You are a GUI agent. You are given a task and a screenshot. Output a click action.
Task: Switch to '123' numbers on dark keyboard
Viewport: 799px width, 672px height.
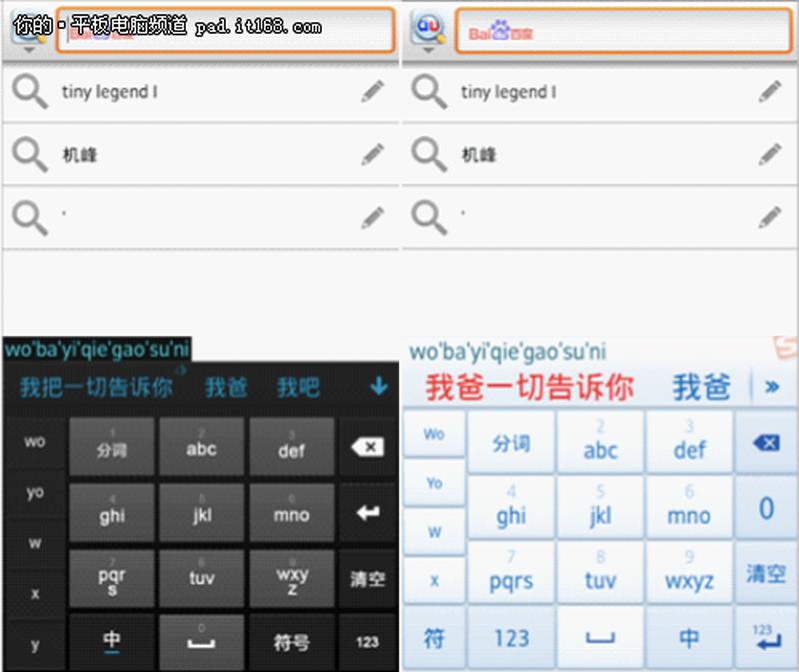(x=367, y=642)
